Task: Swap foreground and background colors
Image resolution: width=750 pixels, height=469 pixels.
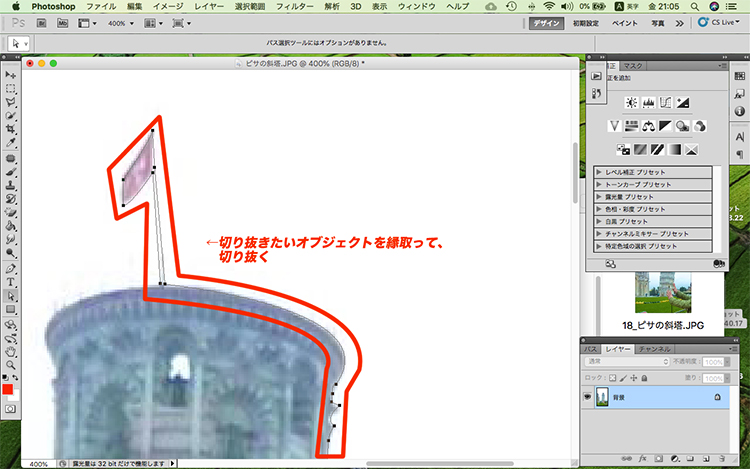Action: pos(15,378)
